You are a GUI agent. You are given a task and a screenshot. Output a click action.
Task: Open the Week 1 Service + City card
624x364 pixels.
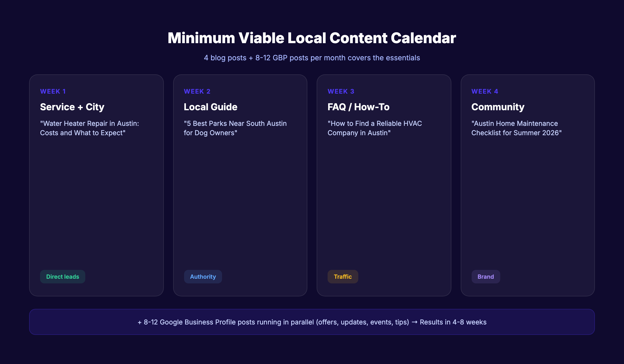pyautogui.click(x=96, y=185)
